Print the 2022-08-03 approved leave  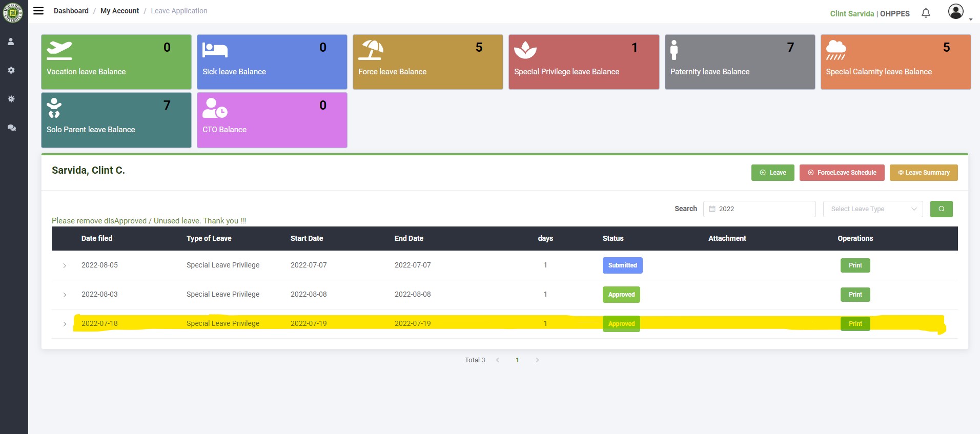click(x=855, y=295)
